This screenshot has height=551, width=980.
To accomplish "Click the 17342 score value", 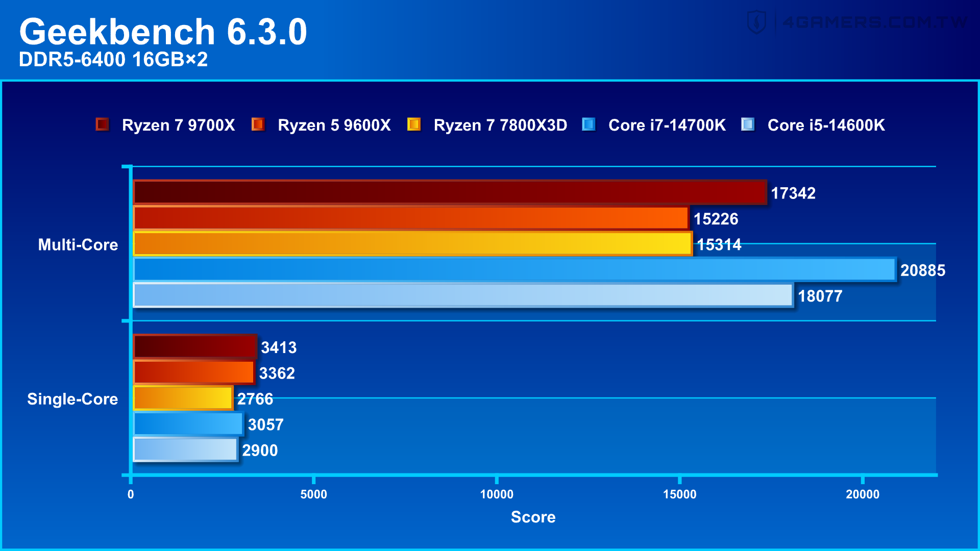I will [x=793, y=193].
